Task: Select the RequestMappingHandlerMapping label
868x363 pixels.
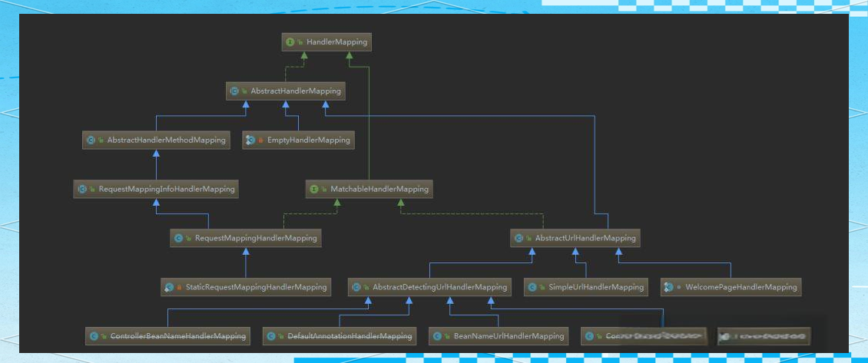Action: click(x=256, y=238)
